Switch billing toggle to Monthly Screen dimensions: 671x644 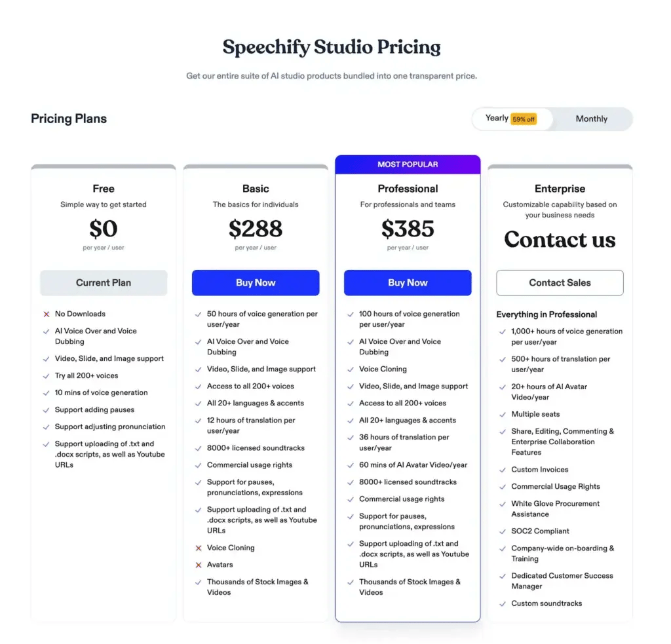(591, 119)
